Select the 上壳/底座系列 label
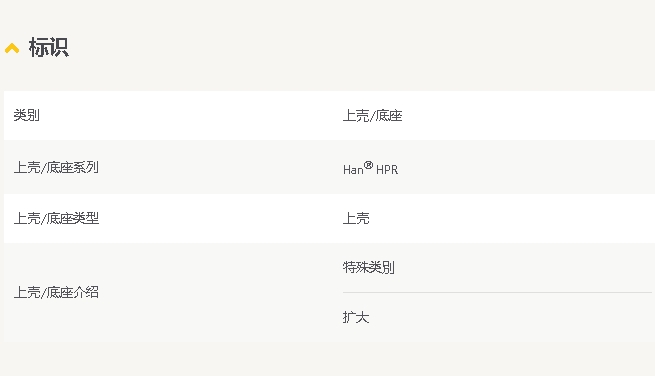Screen dimensions: 655x376 pos(56,167)
